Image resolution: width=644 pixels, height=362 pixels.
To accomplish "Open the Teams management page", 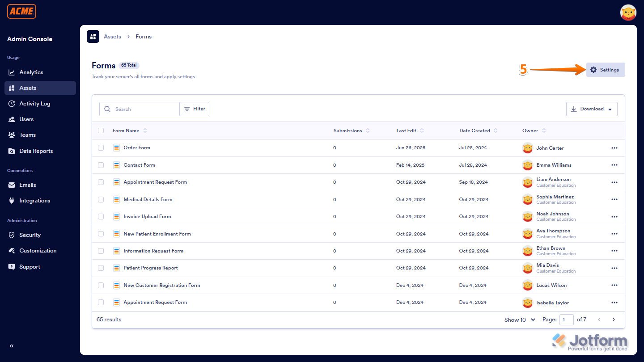I will [27, 135].
